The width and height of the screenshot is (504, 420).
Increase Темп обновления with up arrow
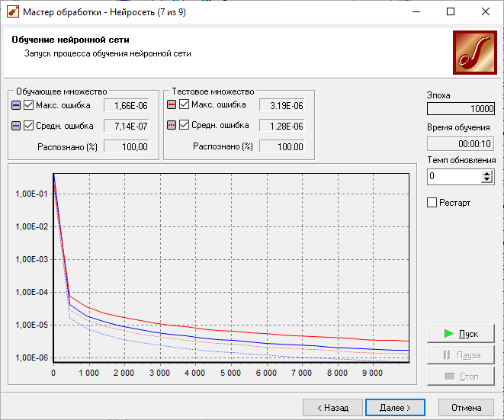click(487, 174)
